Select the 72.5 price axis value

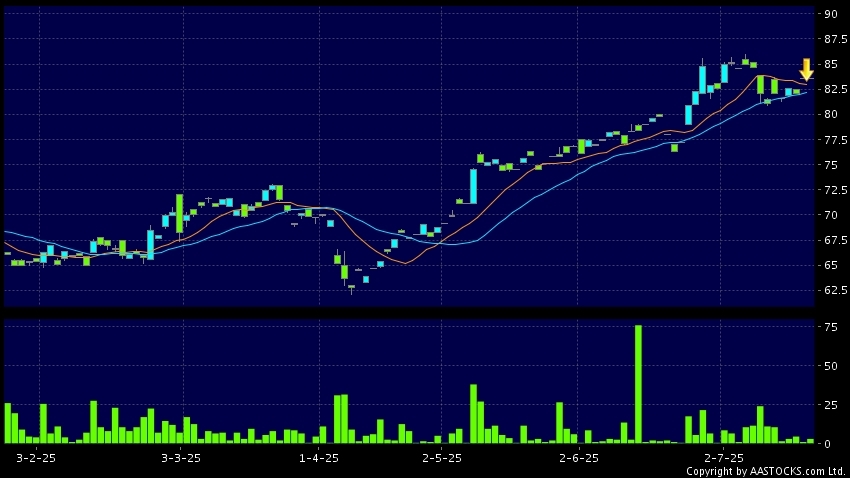(836, 190)
